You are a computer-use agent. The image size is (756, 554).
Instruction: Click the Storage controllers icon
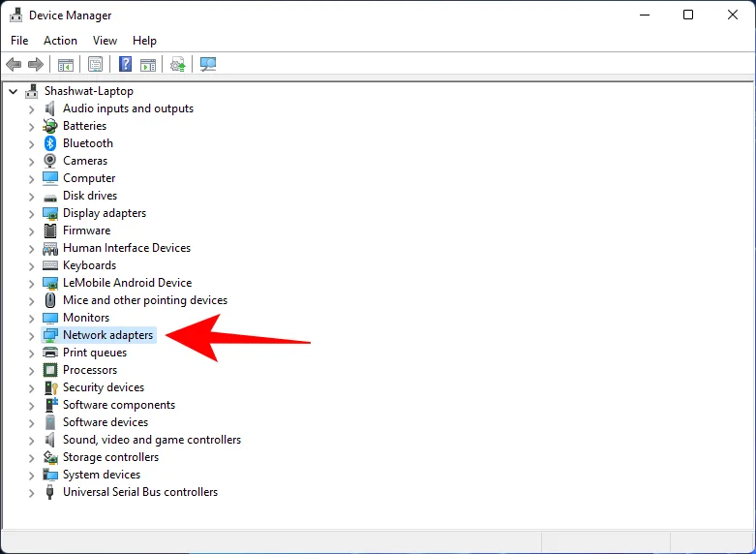click(50, 457)
